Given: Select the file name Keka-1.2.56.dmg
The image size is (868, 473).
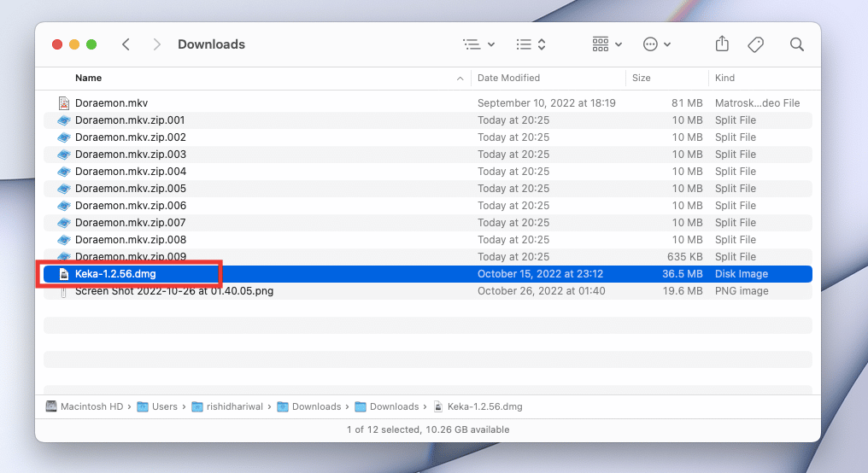Looking at the screenshot, I should coord(115,274).
